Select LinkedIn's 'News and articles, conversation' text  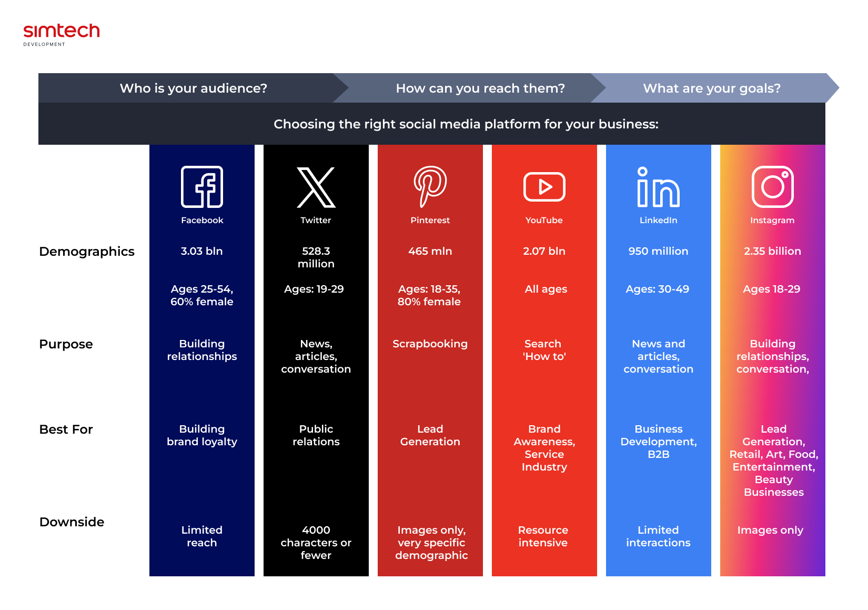point(659,356)
